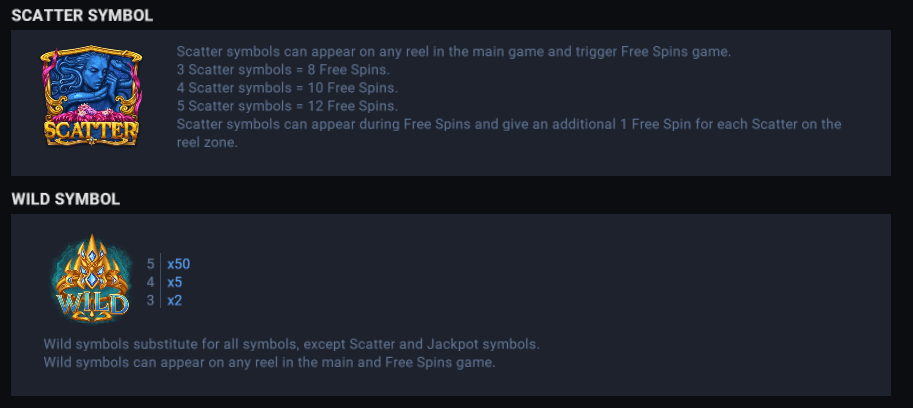This screenshot has width=913, height=408.
Task: Click the yellow SCATTER label on the symbol
Action: (91, 130)
